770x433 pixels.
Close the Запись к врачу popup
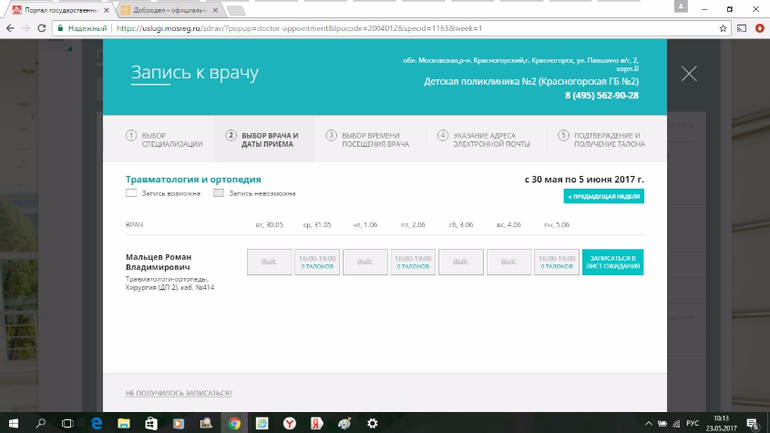688,74
